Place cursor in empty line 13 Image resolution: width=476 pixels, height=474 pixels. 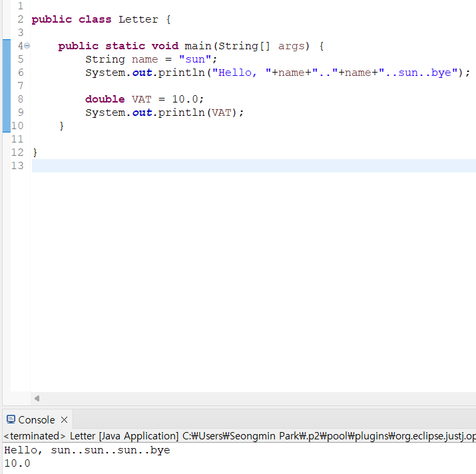(254, 166)
